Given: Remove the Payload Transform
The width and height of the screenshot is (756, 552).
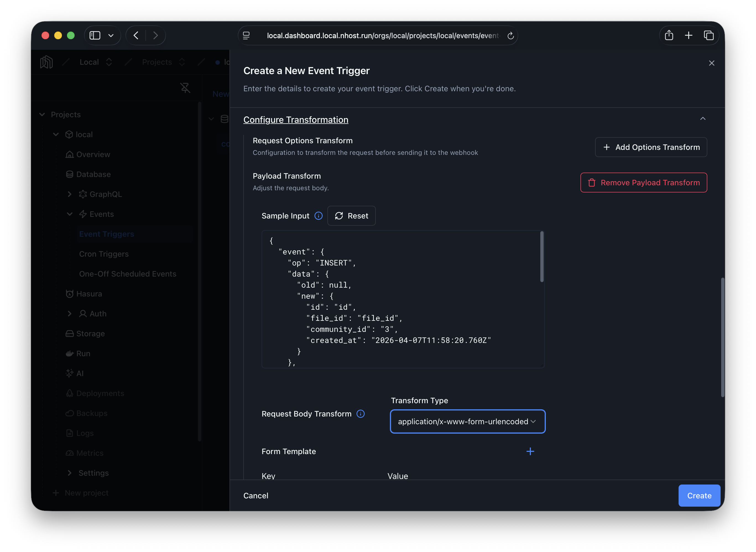Looking at the screenshot, I should coord(643,183).
